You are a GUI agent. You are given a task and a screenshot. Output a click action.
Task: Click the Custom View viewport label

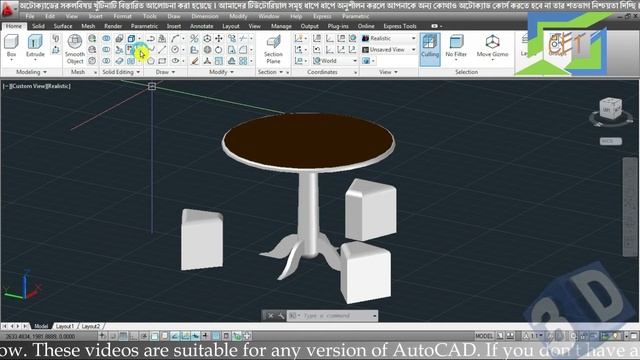pyautogui.click(x=28, y=86)
